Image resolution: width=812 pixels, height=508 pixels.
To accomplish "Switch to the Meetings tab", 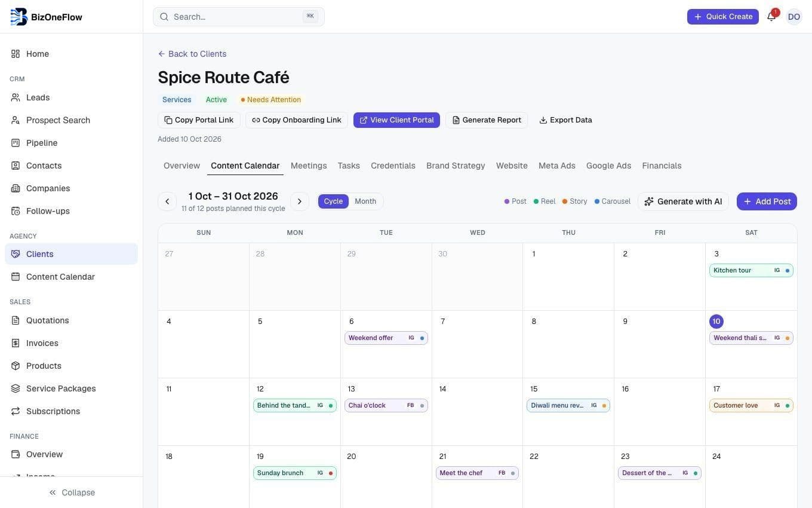I will pyautogui.click(x=309, y=166).
